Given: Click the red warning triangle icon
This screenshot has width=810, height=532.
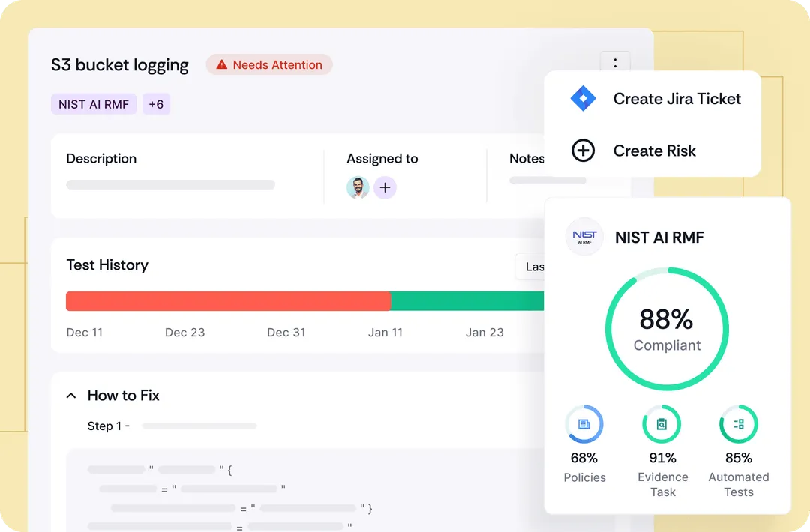Looking at the screenshot, I should click(221, 64).
